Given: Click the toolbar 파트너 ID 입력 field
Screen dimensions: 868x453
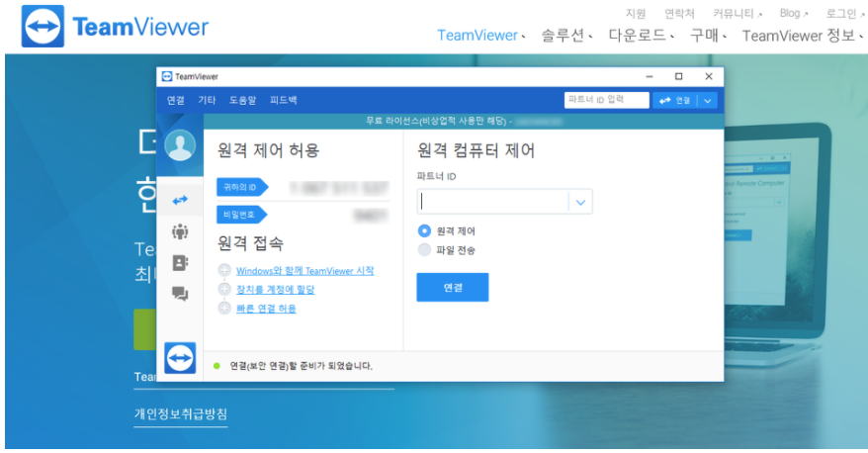Looking at the screenshot, I should point(607,100).
